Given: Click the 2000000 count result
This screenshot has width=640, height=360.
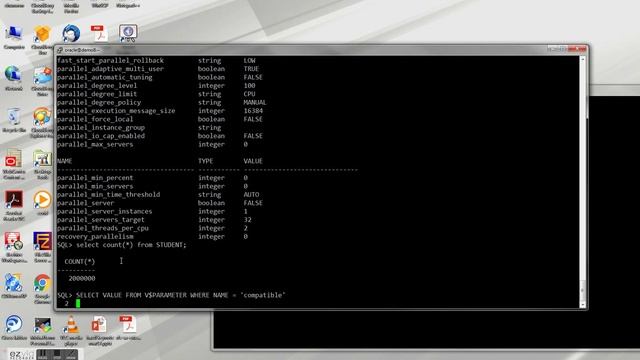Looking at the screenshot, I should 82,278.
